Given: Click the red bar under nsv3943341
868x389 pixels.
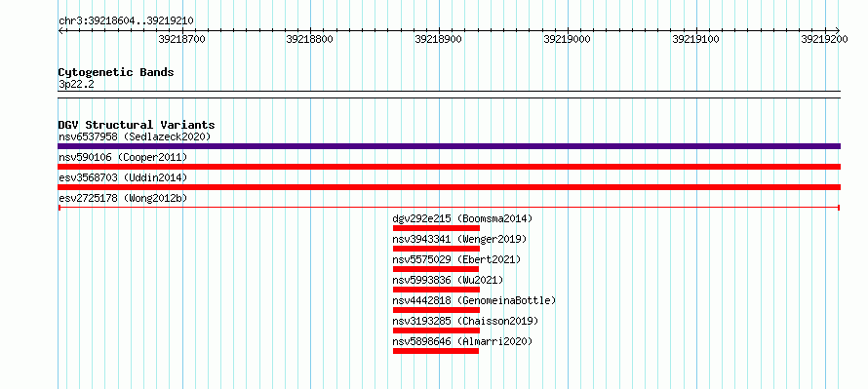Looking at the screenshot, I should [436, 249].
